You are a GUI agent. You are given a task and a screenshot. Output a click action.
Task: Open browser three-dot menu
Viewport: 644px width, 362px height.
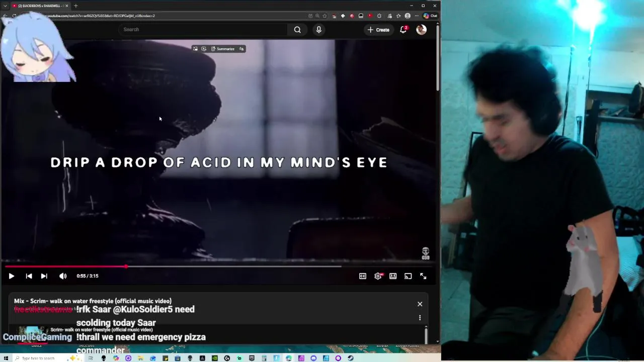416,16
